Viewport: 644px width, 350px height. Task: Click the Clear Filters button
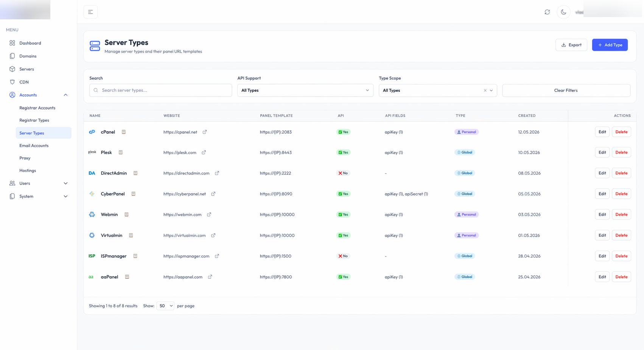566,91
